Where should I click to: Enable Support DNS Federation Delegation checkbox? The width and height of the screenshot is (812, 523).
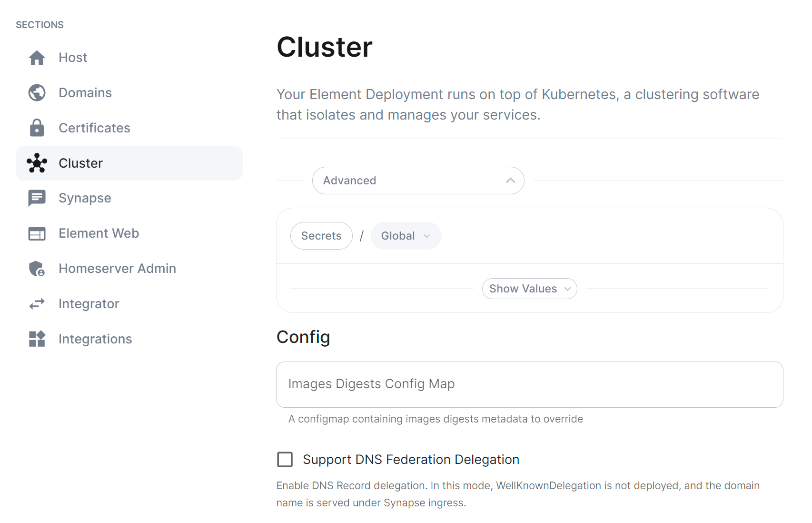[285, 460]
